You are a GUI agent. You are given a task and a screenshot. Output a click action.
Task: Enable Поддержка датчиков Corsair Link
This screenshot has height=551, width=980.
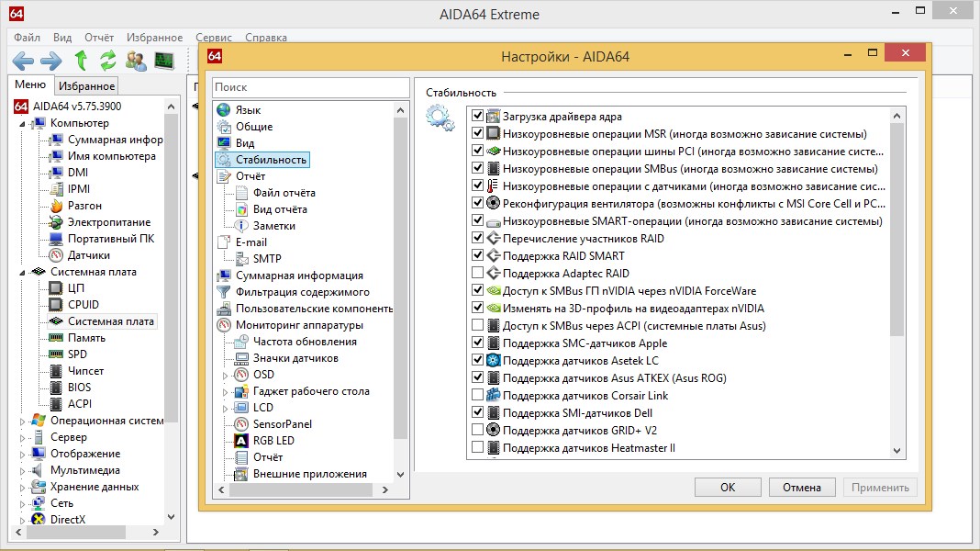coord(477,396)
